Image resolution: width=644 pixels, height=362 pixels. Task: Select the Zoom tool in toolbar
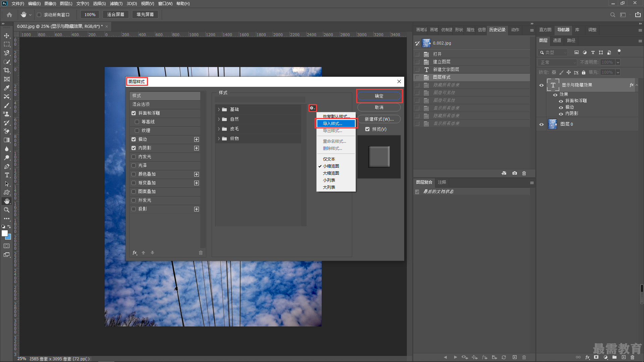pyautogui.click(x=7, y=210)
